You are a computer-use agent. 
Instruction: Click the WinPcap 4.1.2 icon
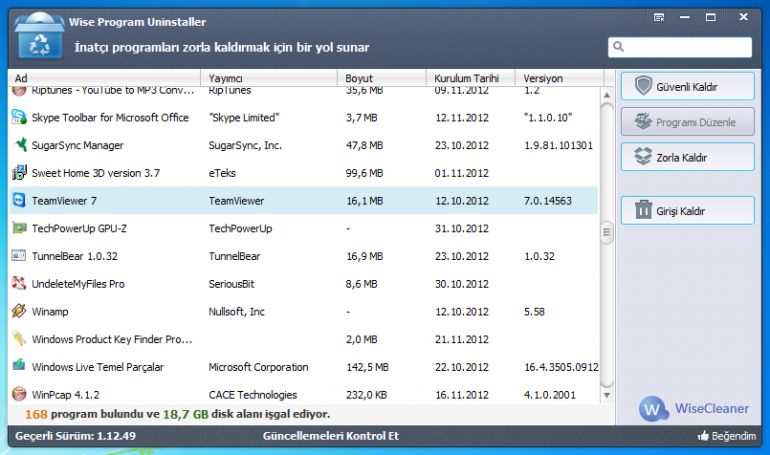tap(19, 394)
